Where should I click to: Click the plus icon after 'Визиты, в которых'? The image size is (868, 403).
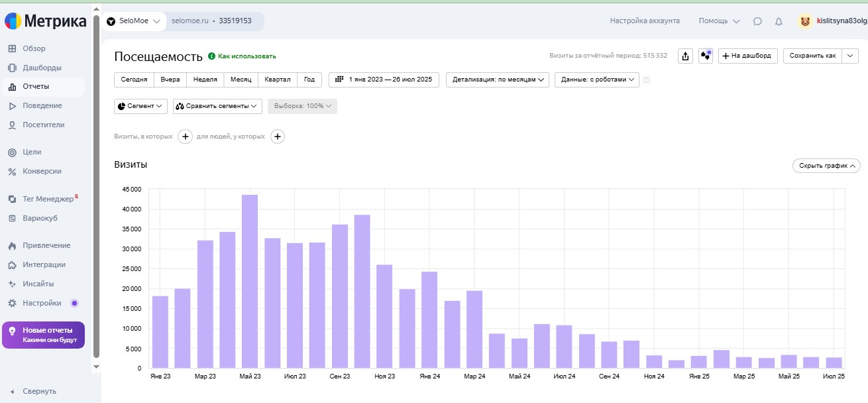point(186,137)
